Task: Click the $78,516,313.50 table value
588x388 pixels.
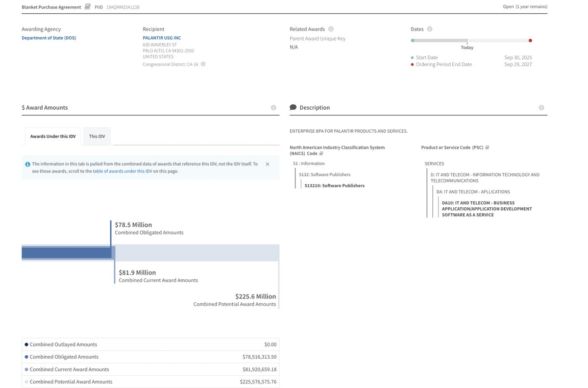Action: pos(259,357)
